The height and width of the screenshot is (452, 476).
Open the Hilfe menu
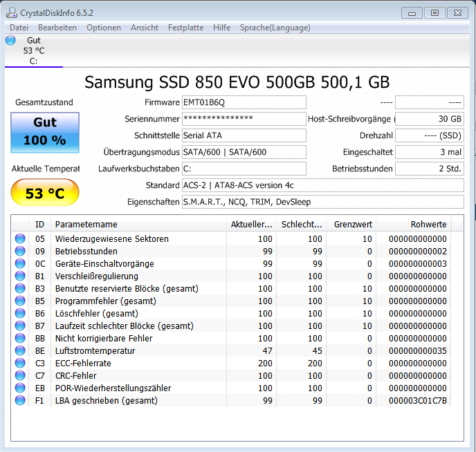click(x=221, y=28)
